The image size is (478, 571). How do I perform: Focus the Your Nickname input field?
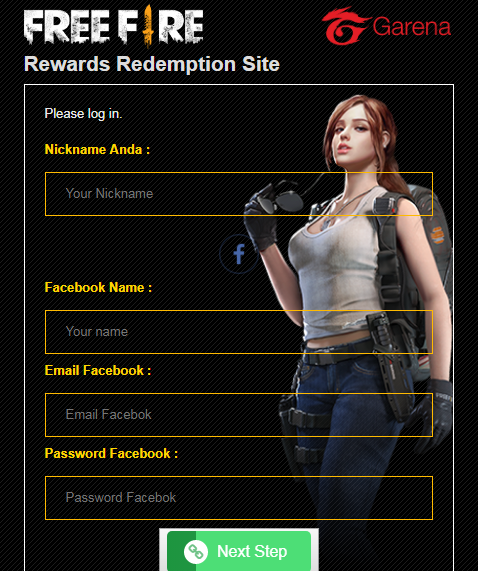tap(239, 194)
